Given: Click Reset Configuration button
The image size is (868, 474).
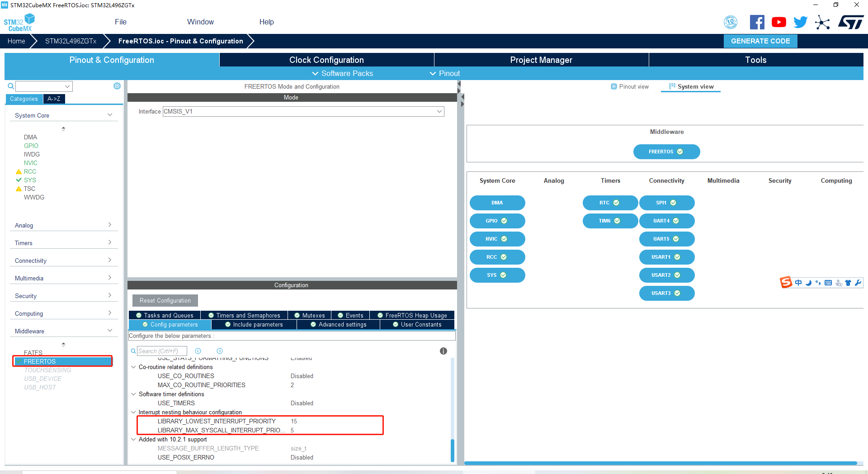Looking at the screenshot, I should (165, 300).
